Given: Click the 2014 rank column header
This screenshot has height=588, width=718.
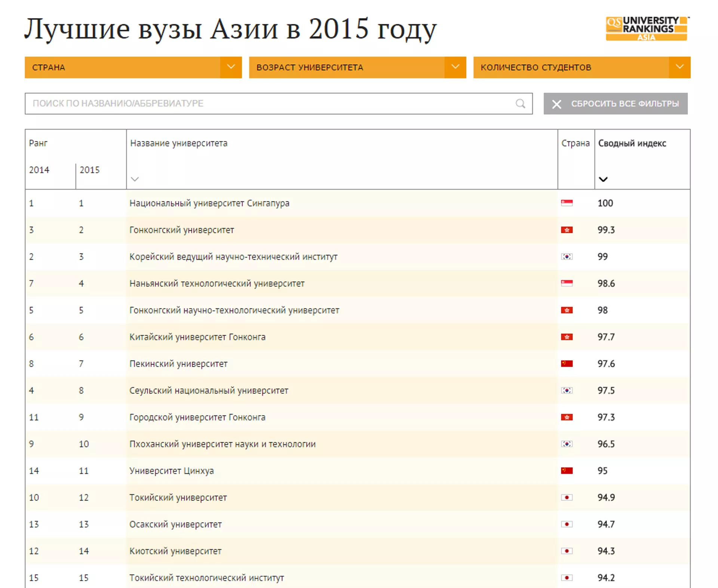Looking at the screenshot, I should click(x=39, y=170).
